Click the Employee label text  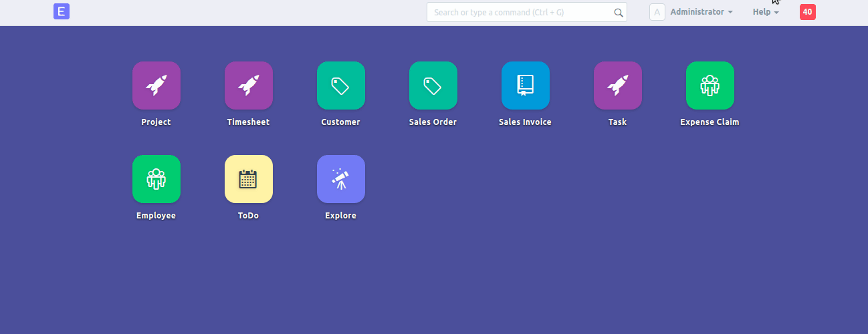(156, 216)
